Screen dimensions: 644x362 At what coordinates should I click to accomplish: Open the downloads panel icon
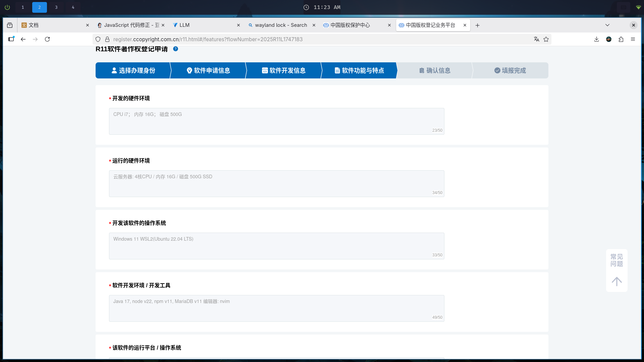click(596, 39)
